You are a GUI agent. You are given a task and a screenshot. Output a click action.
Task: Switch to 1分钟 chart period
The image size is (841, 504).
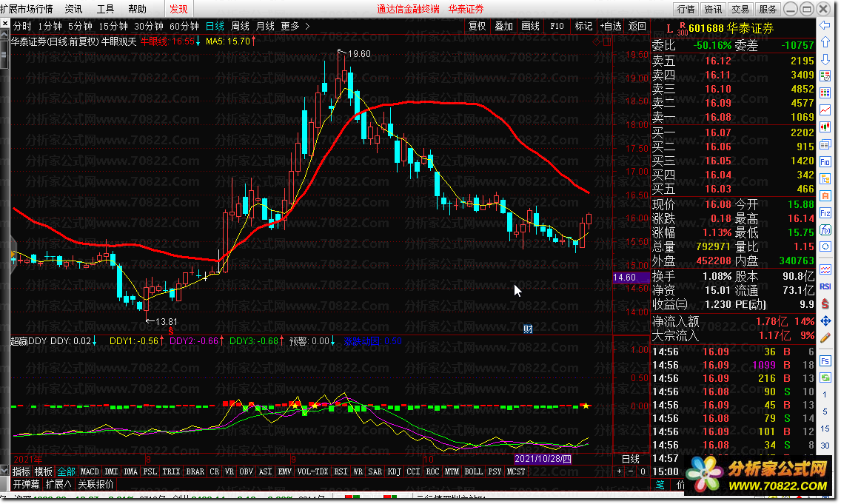(x=50, y=26)
